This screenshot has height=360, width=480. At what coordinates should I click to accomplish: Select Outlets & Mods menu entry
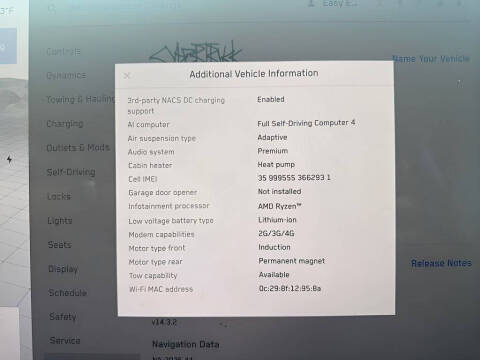78,148
